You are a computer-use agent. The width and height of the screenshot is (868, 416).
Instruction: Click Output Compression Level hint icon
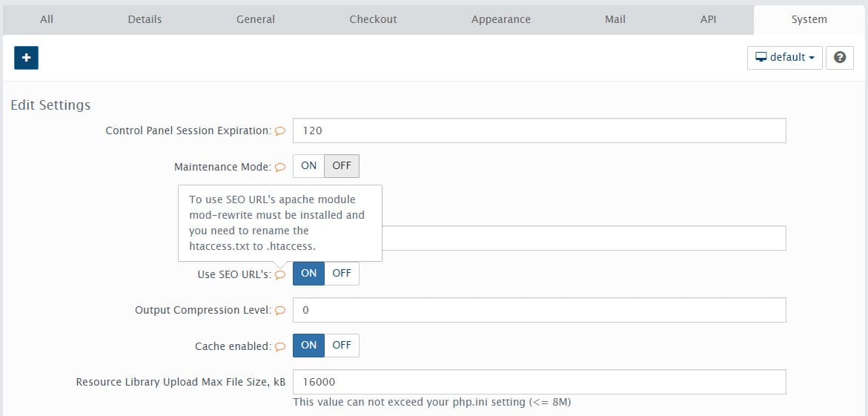pyautogui.click(x=280, y=311)
